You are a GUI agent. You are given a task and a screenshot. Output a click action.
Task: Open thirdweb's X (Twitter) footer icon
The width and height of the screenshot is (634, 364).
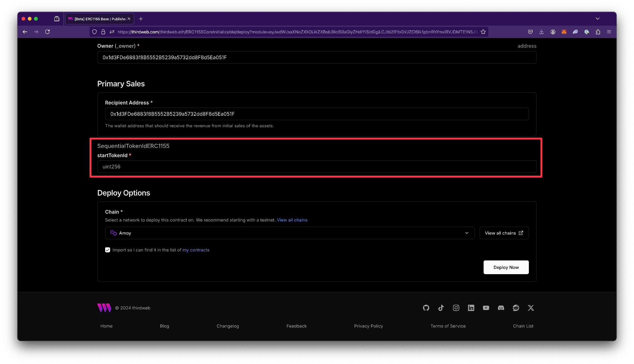[x=531, y=308]
